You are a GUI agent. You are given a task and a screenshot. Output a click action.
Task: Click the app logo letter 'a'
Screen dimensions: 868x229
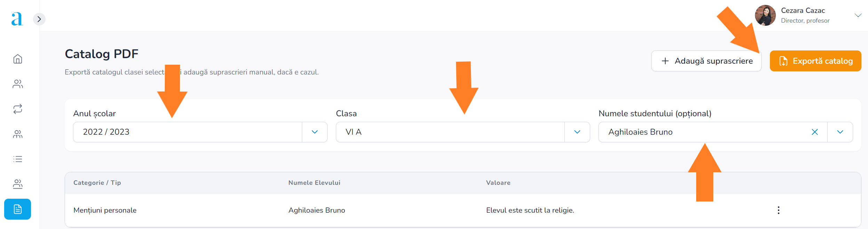click(17, 19)
